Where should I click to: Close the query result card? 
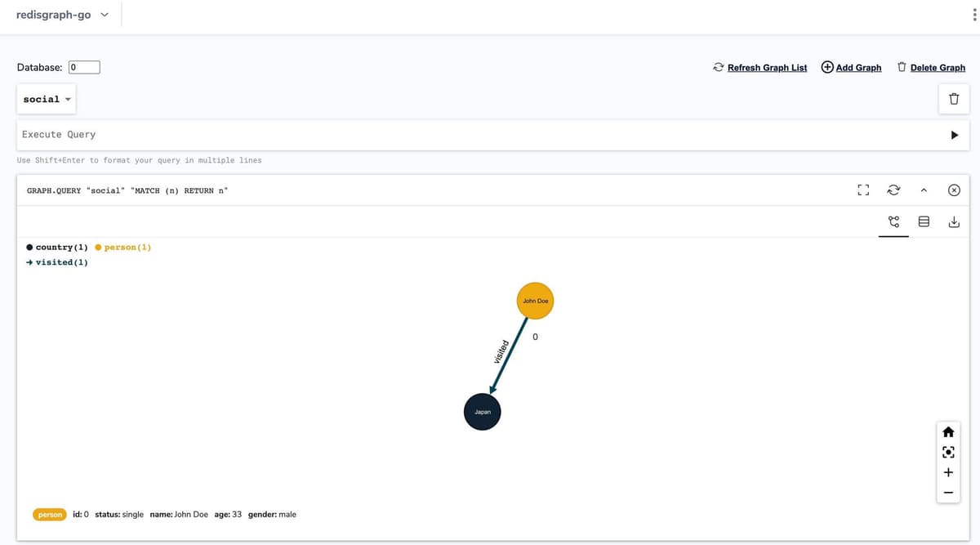point(954,190)
